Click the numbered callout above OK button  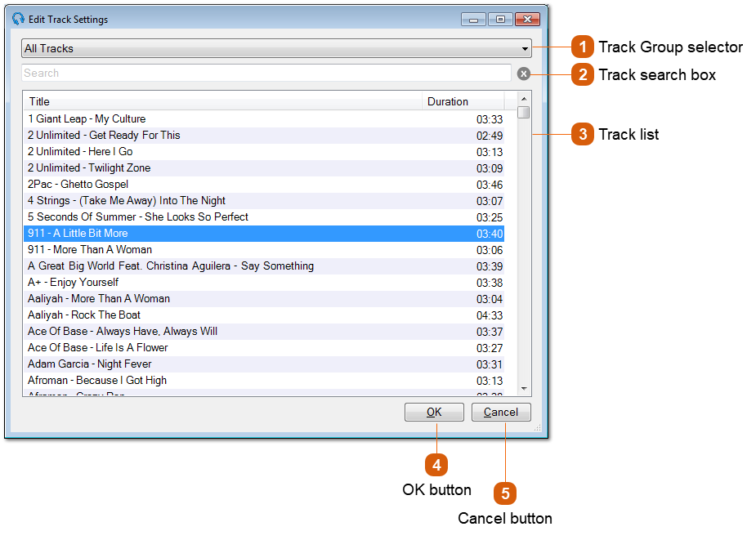coord(436,464)
